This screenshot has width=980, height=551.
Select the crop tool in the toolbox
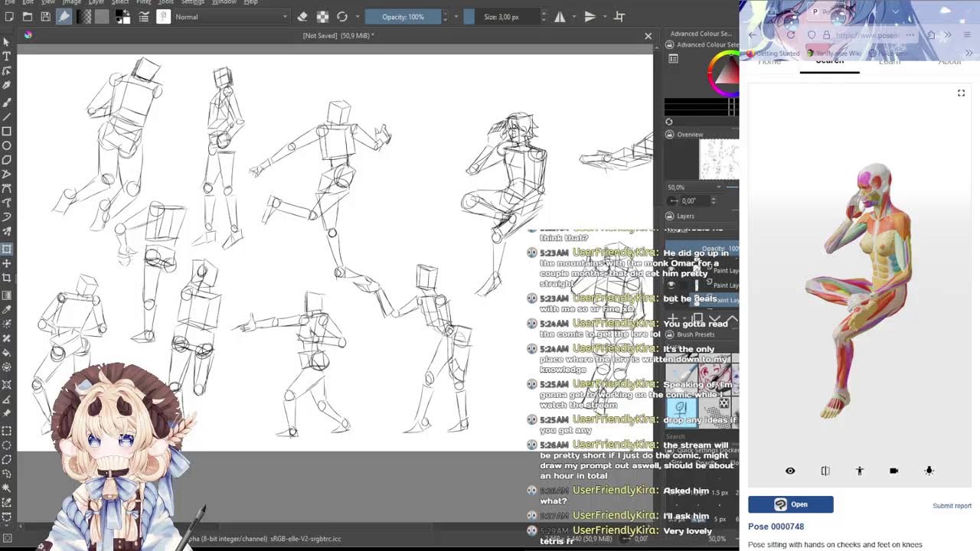pos(6,279)
